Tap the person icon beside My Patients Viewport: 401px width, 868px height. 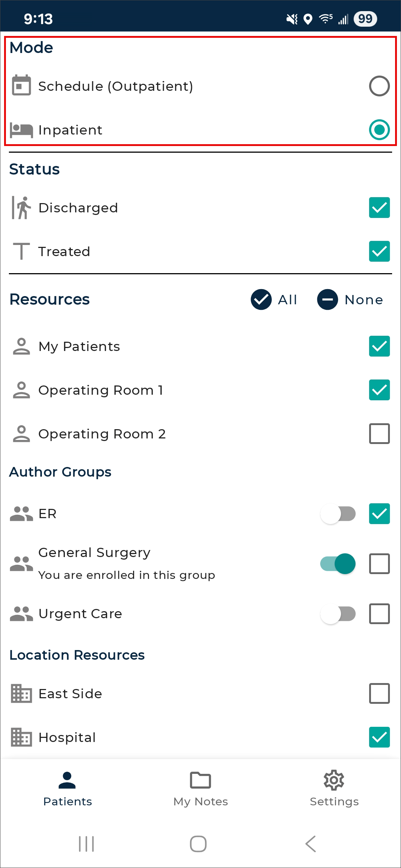pyautogui.click(x=21, y=347)
